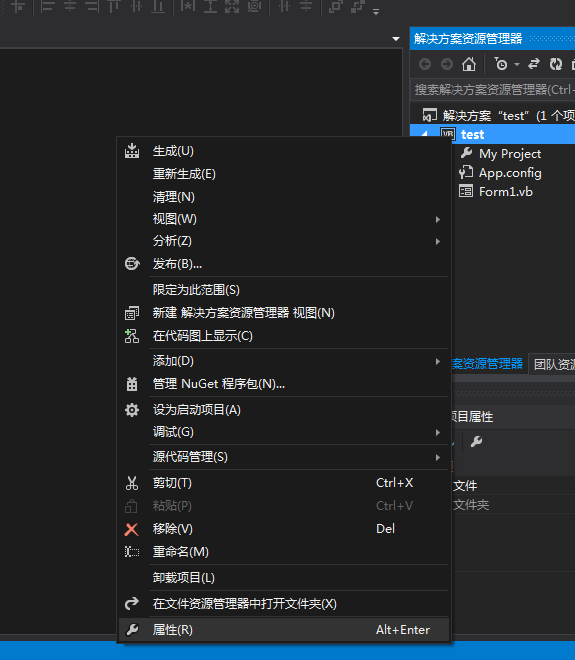Click the 管理 NuGet 程序包 icon
This screenshot has height=660, width=575.
[x=132, y=384]
